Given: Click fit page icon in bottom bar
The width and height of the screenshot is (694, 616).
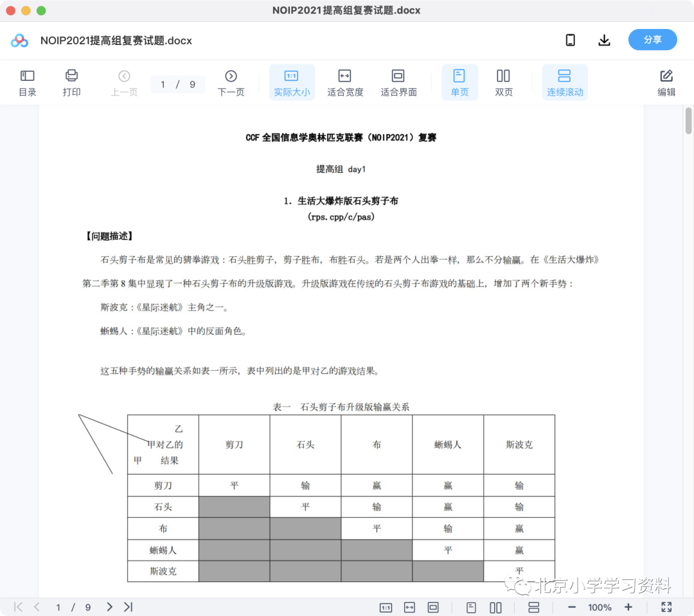Looking at the screenshot, I should 433,608.
